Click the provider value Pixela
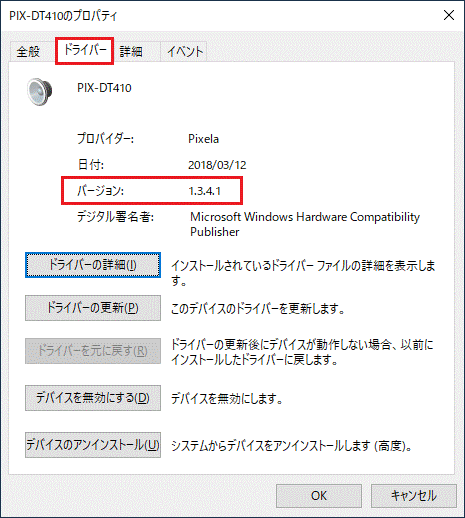 [x=203, y=139]
